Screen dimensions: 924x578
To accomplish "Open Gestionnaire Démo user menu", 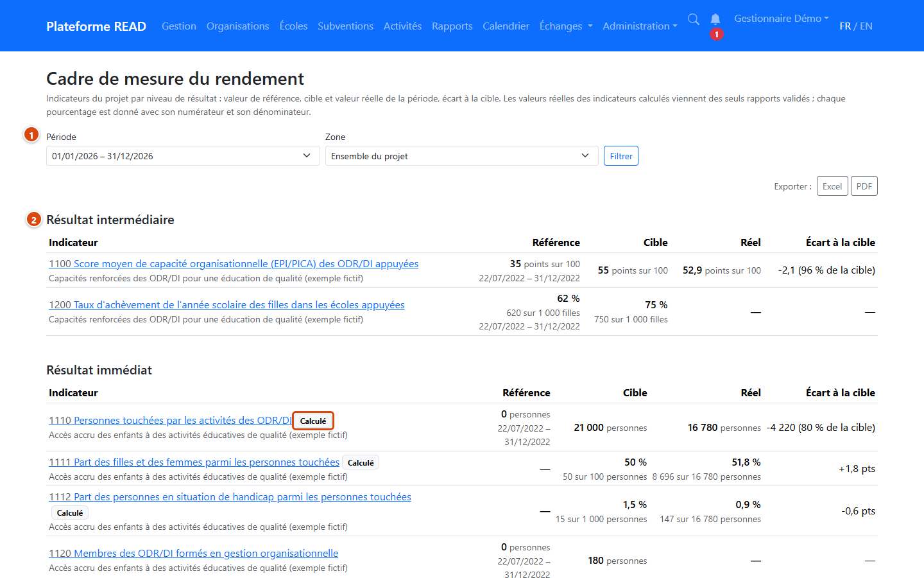I will pos(782,19).
